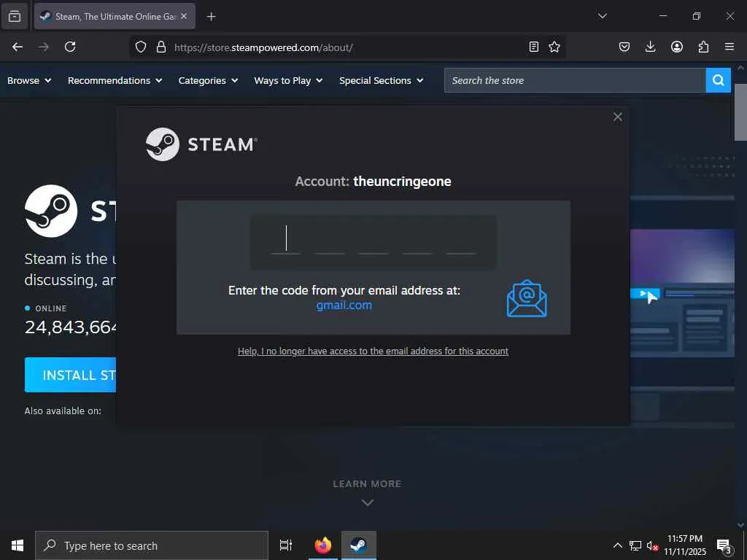Click the chevron below LEARN MORE
The image size is (747, 560).
coord(368,502)
